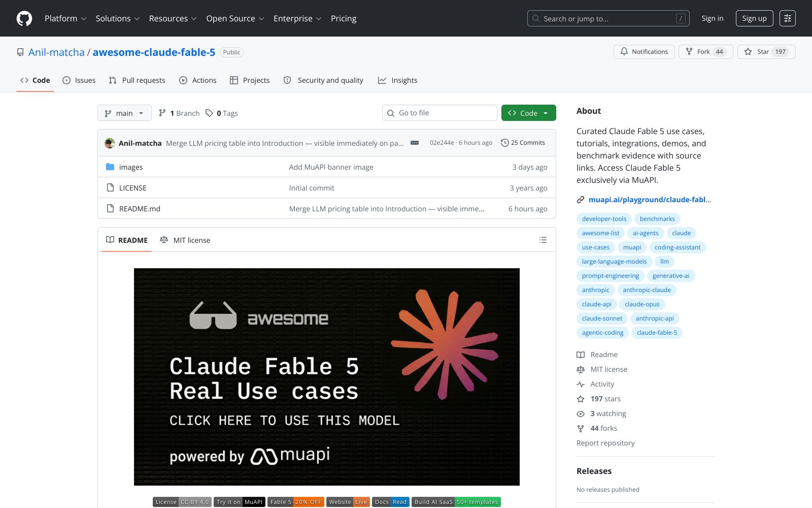This screenshot has width=812, height=508.
Task: Focus the Search or jump to field
Action: (608, 18)
